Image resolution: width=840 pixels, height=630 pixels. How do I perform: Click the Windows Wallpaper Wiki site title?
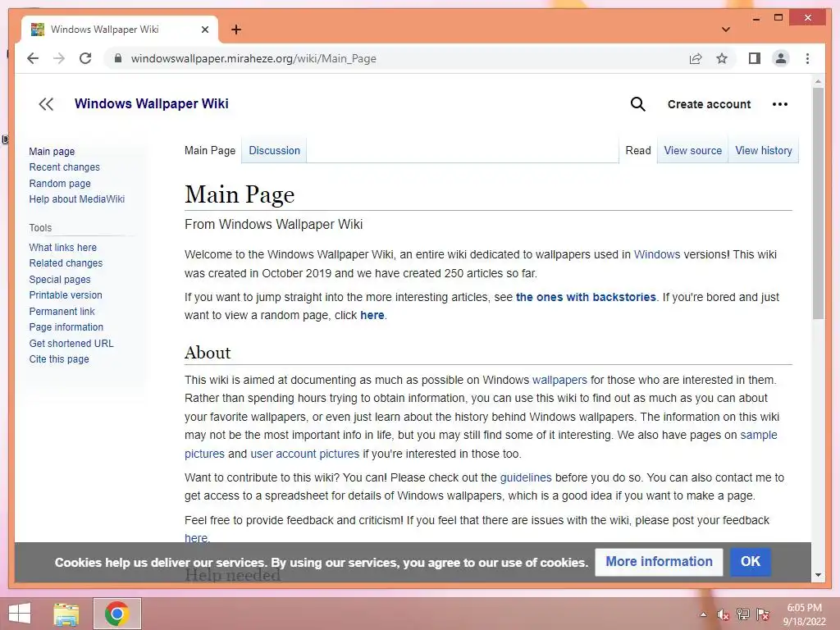(152, 103)
